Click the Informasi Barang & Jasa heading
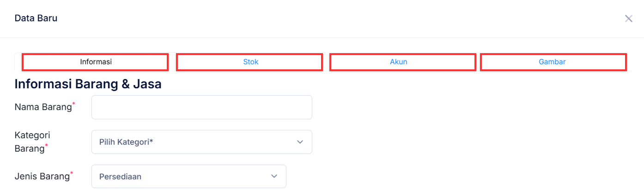Screen dimensions: 644x190 (88, 84)
